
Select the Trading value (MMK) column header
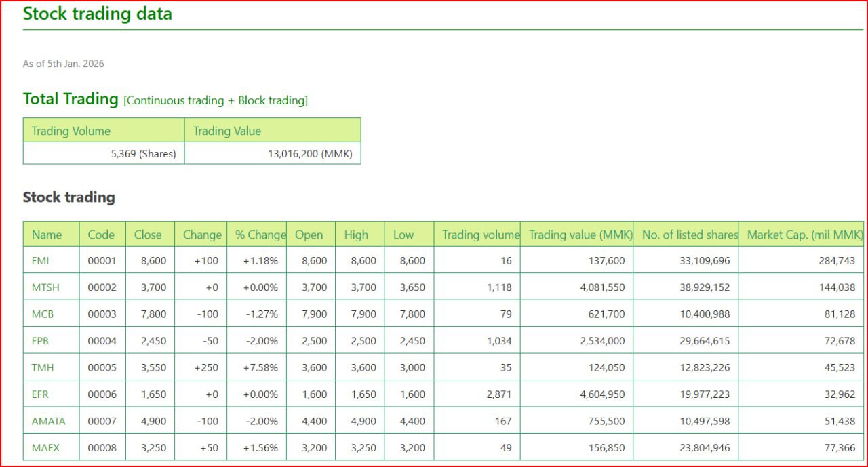click(x=580, y=235)
